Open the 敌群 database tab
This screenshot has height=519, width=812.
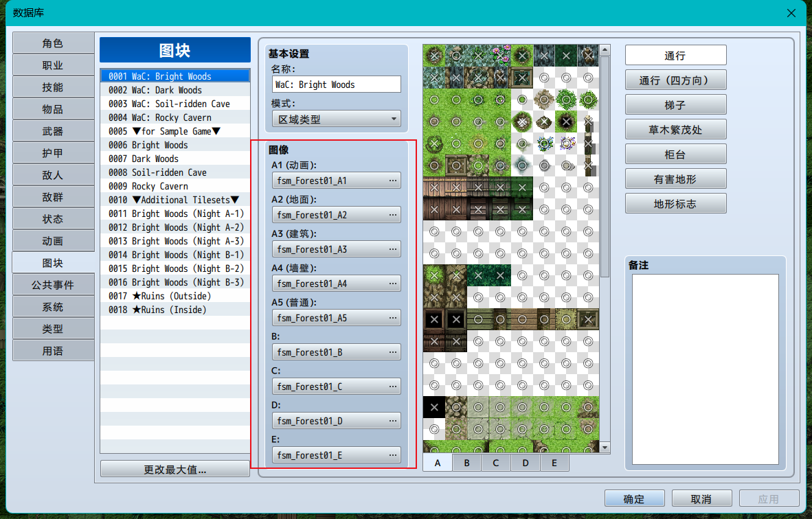click(x=53, y=197)
